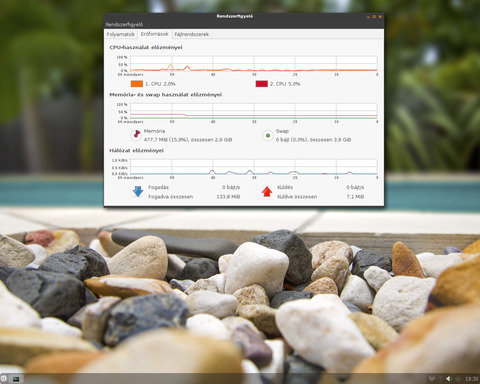
Task: Minimize the Rendszerfigyelő window
Action: coord(368,16)
